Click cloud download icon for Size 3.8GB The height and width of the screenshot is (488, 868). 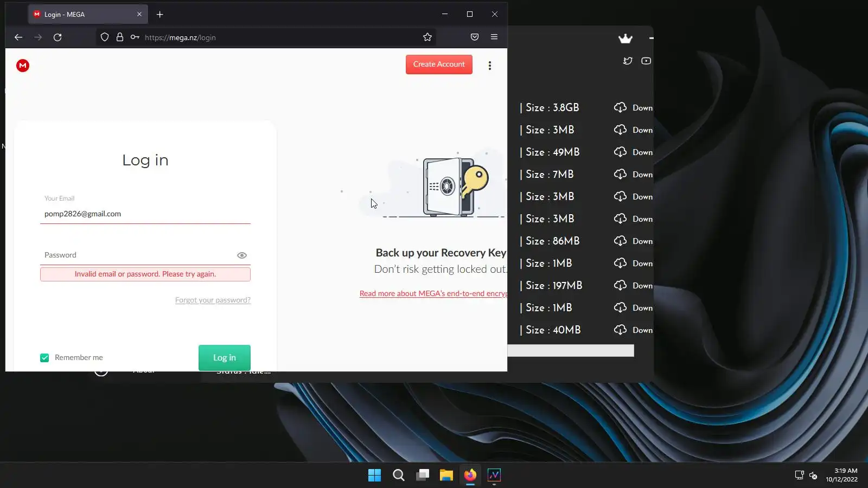pyautogui.click(x=620, y=108)
